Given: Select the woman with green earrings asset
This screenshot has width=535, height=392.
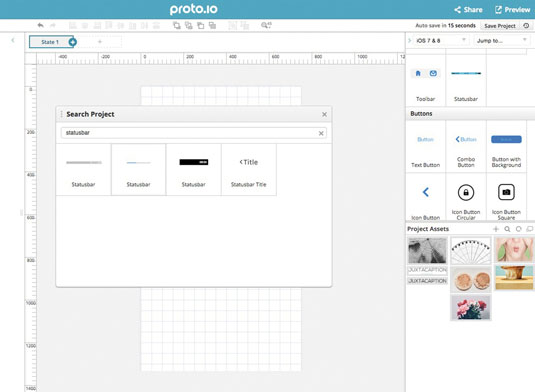Looking at the screenshot, I should tap(514, 250).
